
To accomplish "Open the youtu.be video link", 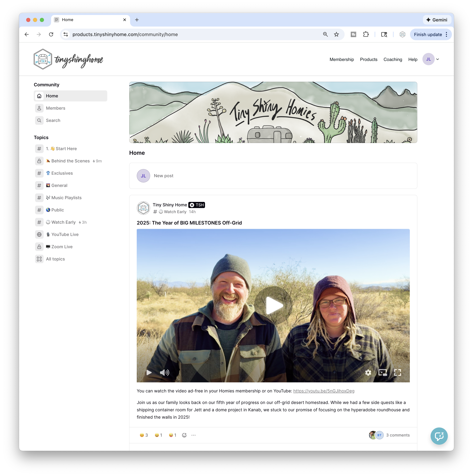I will [x=324, y=391].
